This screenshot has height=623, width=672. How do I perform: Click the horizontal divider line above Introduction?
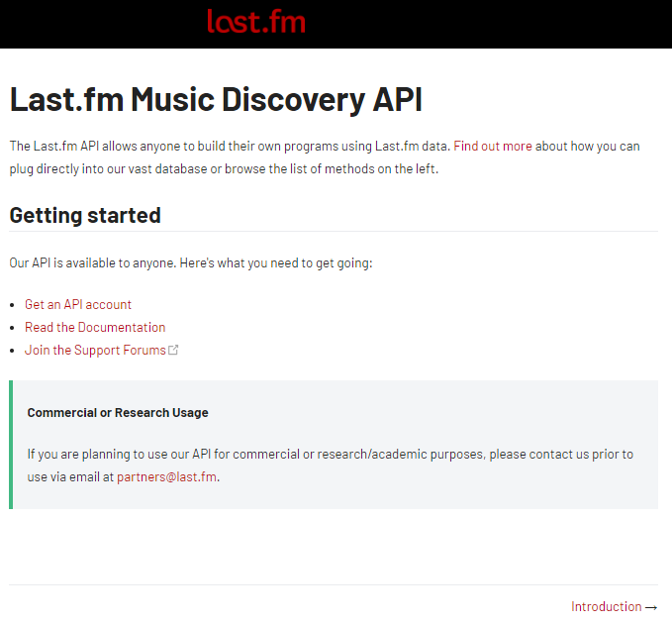(334, 584)
